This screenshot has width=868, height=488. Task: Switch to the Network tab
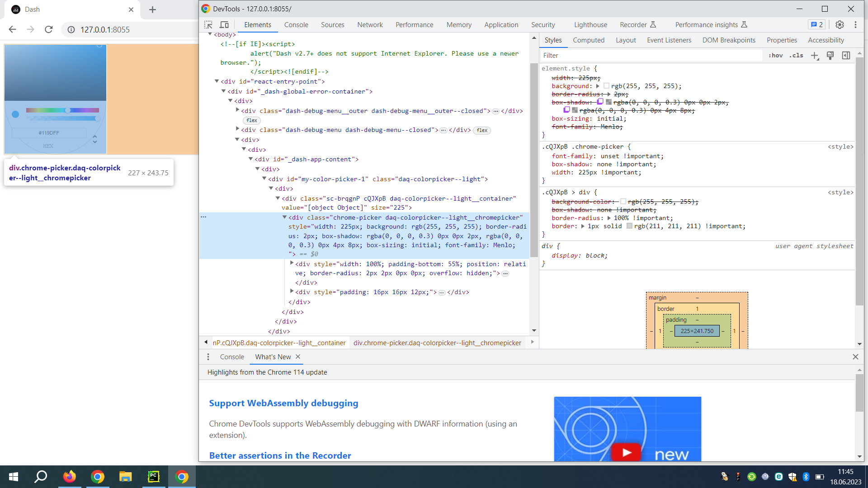pos(369,25)
